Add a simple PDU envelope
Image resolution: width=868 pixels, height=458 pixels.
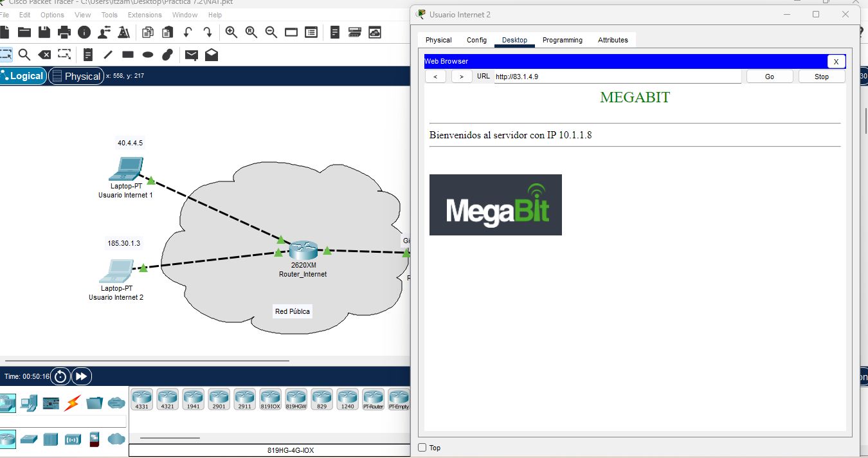(191, 55)
